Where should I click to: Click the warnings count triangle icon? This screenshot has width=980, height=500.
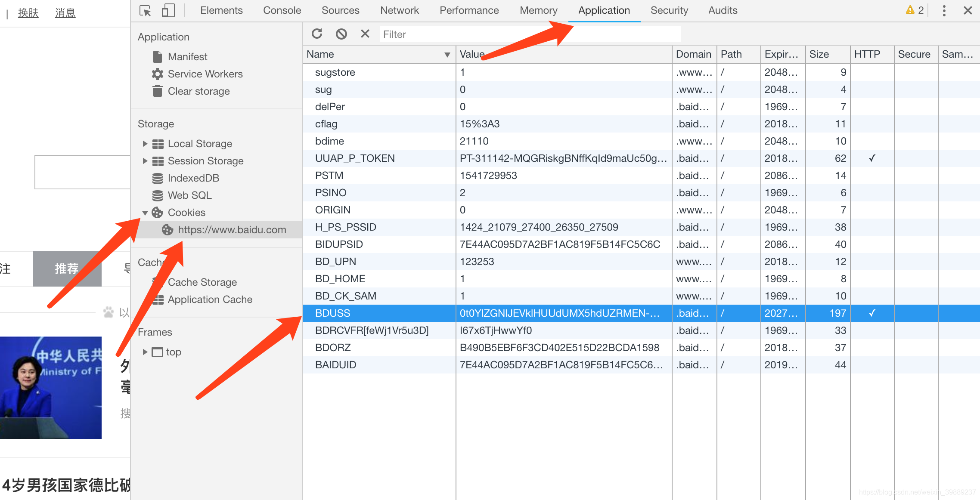tap(910, 10)
